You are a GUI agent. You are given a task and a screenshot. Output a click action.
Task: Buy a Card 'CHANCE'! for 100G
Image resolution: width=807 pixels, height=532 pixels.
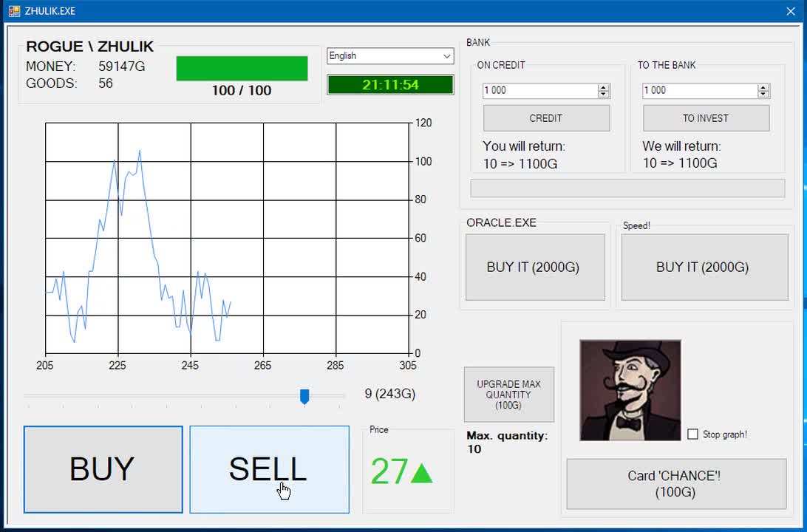(675, 484)
